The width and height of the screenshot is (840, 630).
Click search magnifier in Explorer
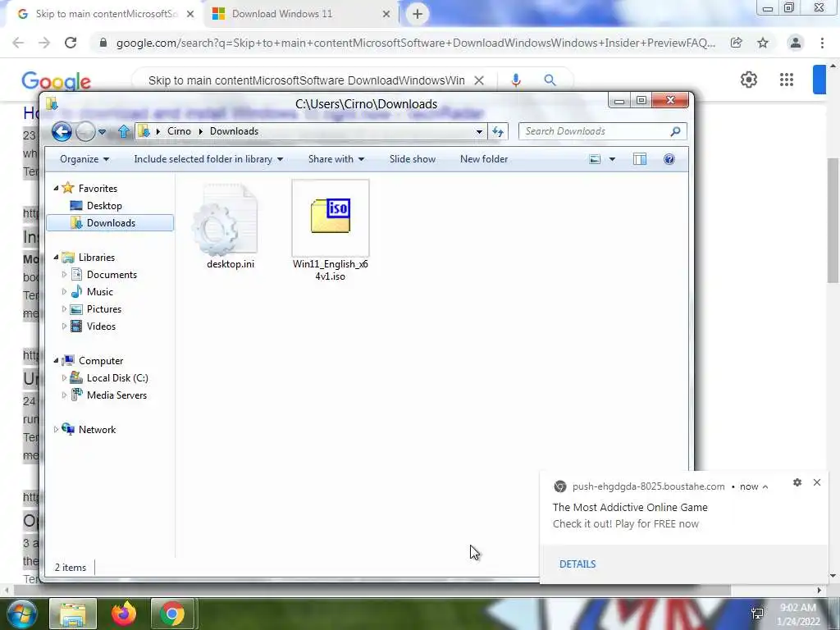click(676, 131)
